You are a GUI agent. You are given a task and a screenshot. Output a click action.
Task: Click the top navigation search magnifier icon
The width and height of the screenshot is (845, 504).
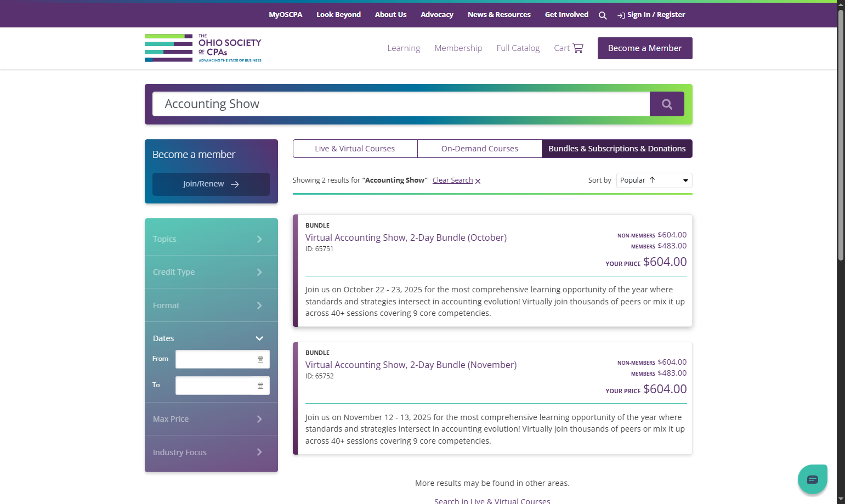click(x=603, y=15)
